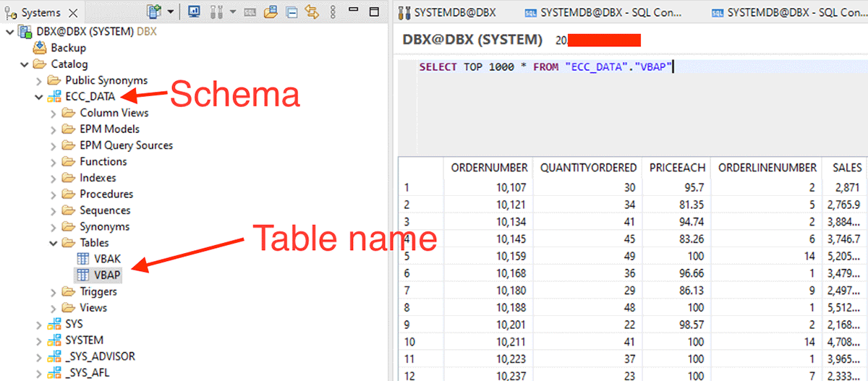Collapse the ECC_DATA schema node

[x=39, y=97]
